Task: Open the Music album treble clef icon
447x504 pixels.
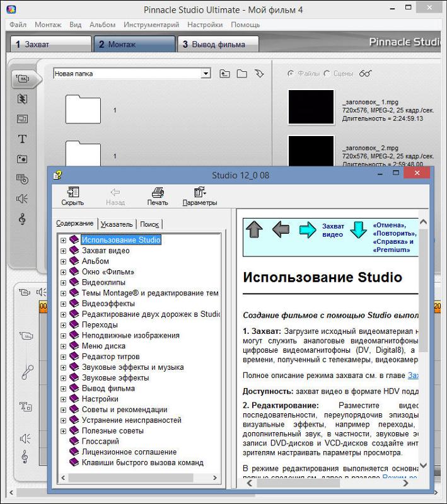Action: (22, 219)
